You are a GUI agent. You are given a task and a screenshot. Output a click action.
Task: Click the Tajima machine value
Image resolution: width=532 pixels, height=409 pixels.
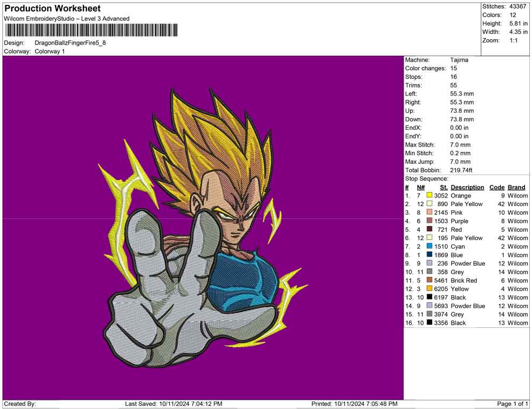coord(459,60)
